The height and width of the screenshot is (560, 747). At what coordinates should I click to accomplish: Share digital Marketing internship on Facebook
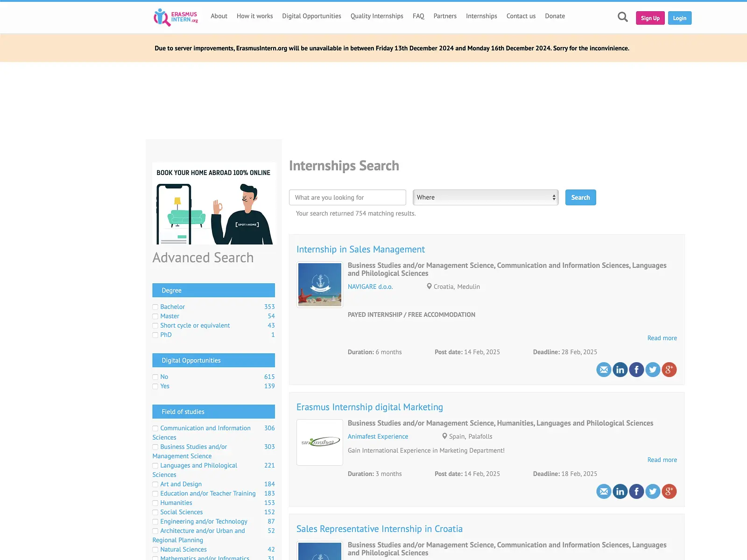[636, 491]
